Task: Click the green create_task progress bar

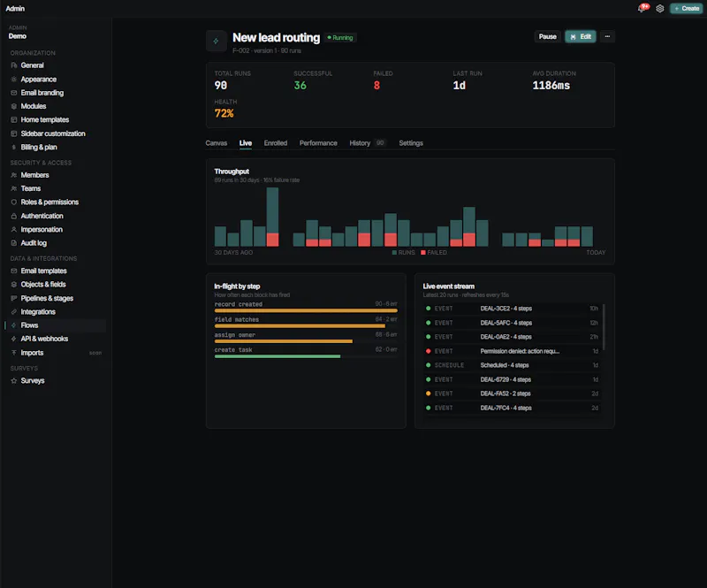Action: [277, 356]
